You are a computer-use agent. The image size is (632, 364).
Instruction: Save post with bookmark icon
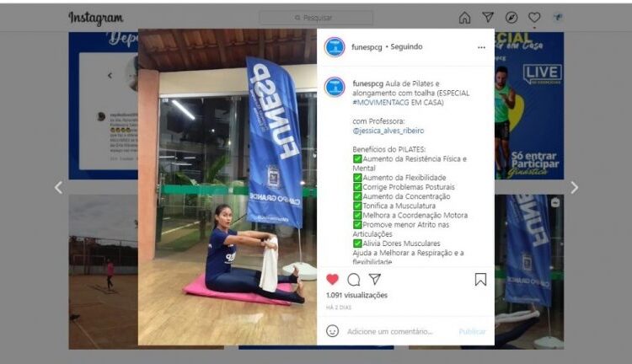(480, 280)
